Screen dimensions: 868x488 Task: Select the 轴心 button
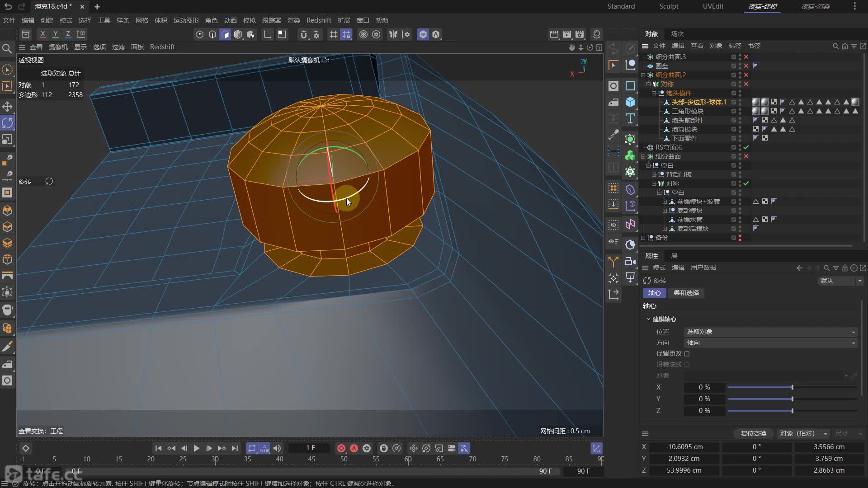point(654,293)
